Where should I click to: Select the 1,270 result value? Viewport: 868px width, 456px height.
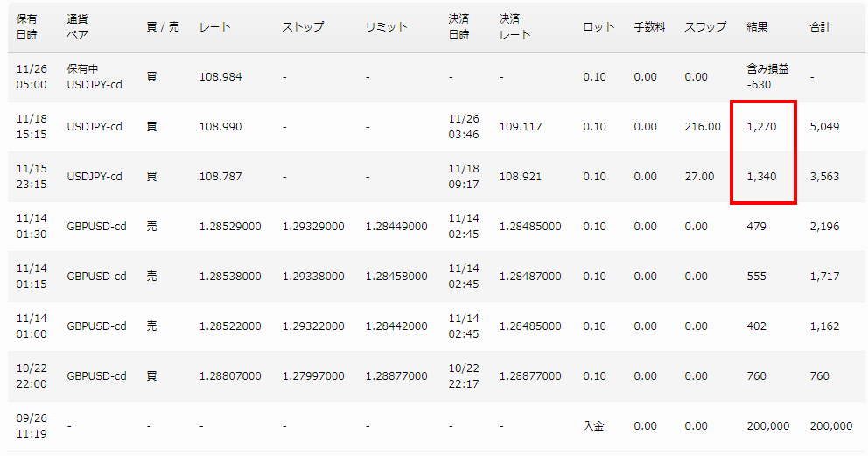pos(761,127)
